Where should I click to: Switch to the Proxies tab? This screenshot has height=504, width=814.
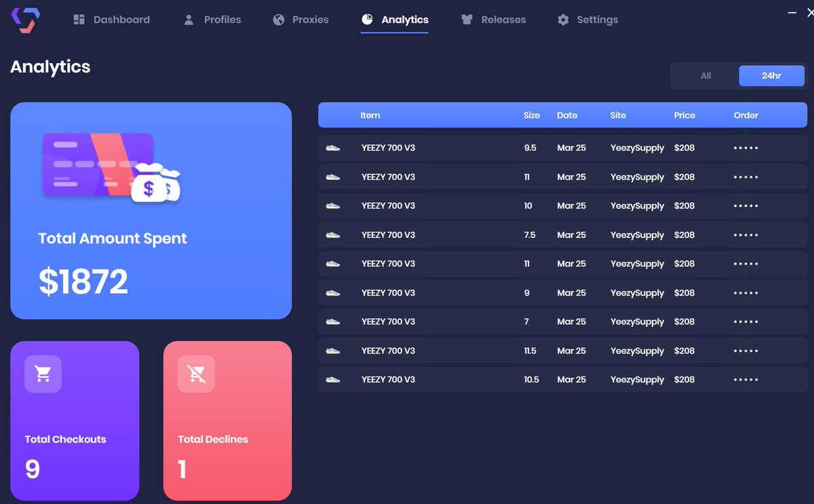pos(301,20)
